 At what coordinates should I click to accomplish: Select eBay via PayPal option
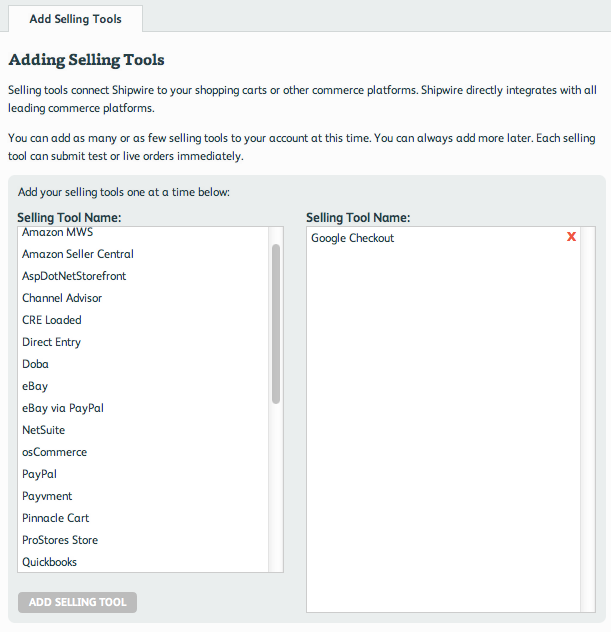tap(62, 408)
